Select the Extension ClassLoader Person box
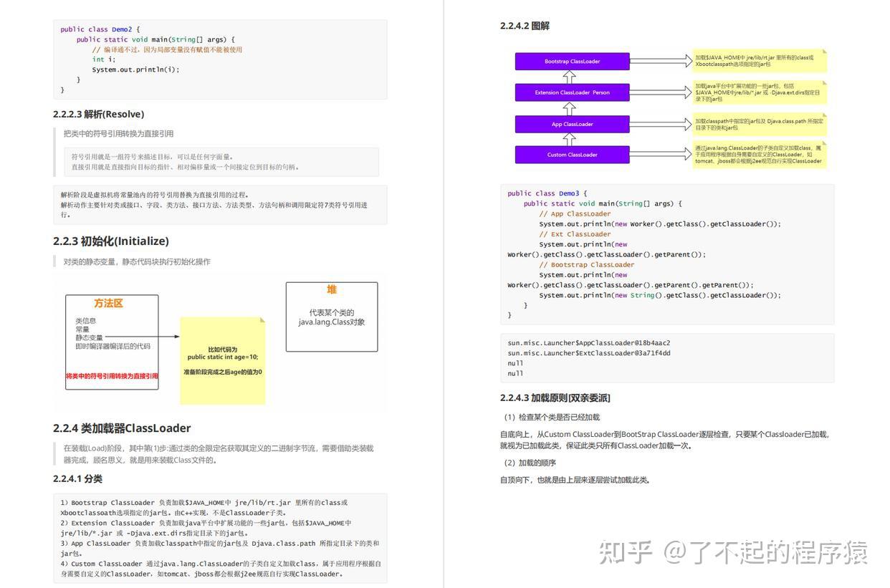 click(572, 92)
